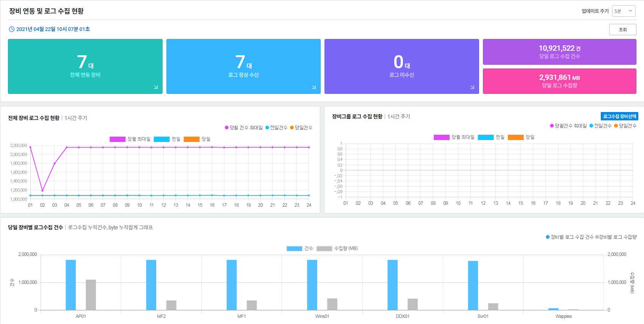Image resolution: width=644 pixels, height=324 pixels.
Task: Click the clock icon beside the timestamp
Action: pos(12,29)
